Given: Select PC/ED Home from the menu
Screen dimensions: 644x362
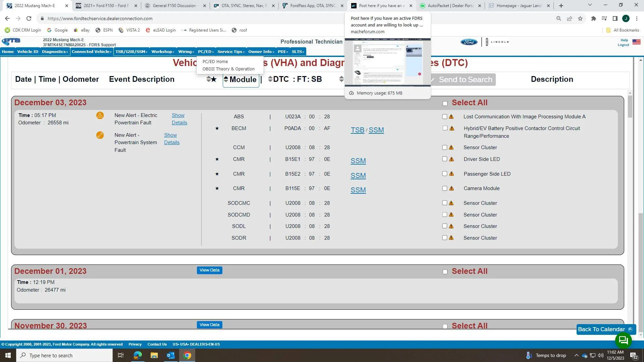Looking at the screenshot, I should pyautogui.click(x=215, y=62).
